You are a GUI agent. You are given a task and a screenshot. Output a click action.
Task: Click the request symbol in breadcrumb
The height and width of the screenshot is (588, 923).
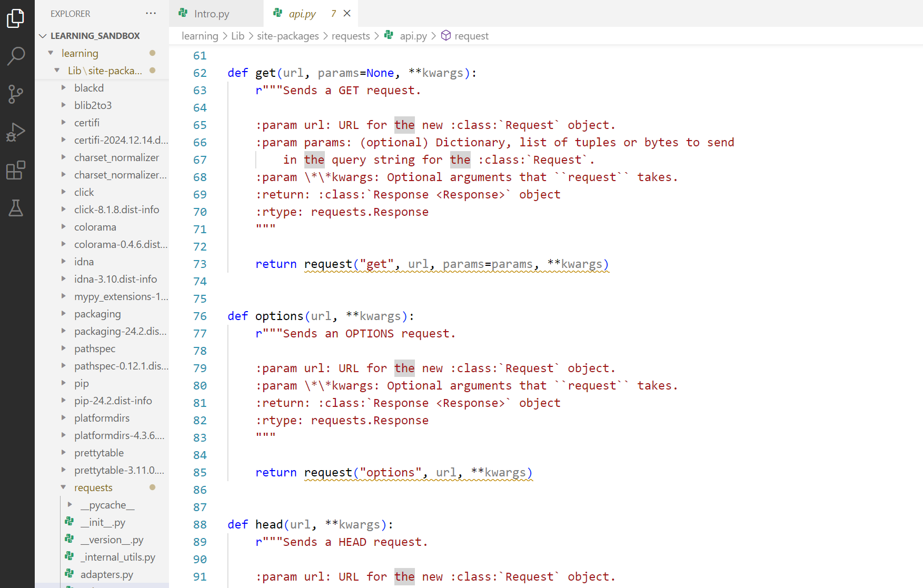pos(471,36)
